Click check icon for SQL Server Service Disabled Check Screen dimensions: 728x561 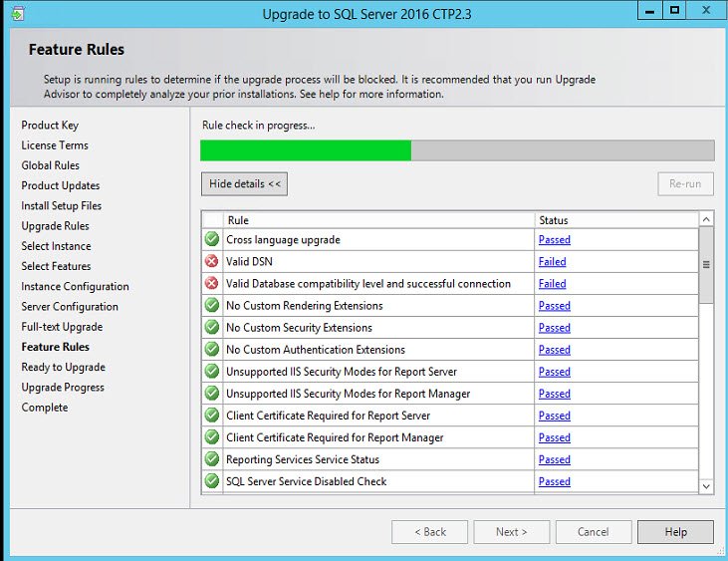coord(212,480)
